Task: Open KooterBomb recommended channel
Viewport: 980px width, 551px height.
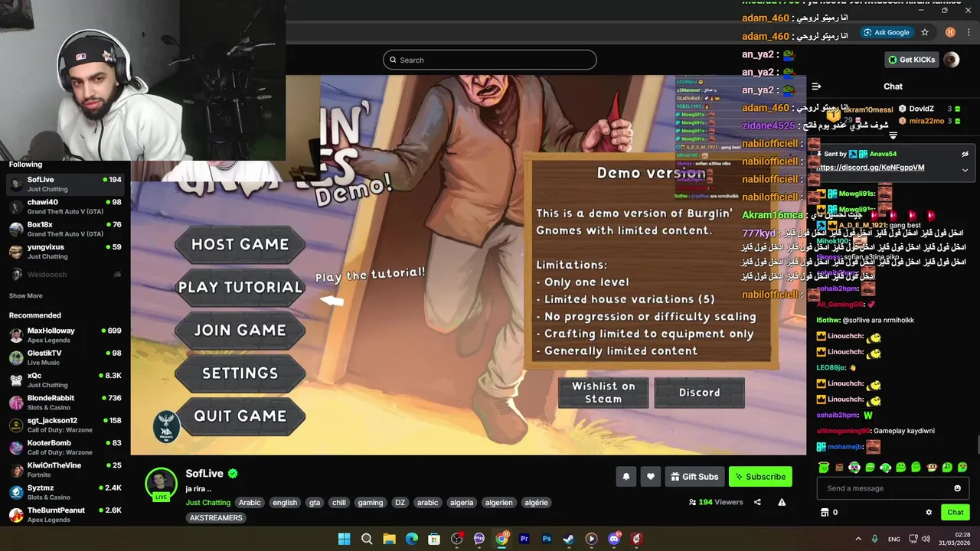Action: click(65, 447)
